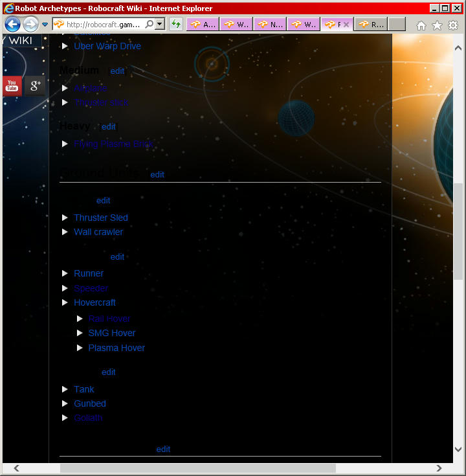Image resolution: width=466 pixels, height=476 pixels.
Task: Open the address bar autocomplete dropdown
Action: pos(160,24)
